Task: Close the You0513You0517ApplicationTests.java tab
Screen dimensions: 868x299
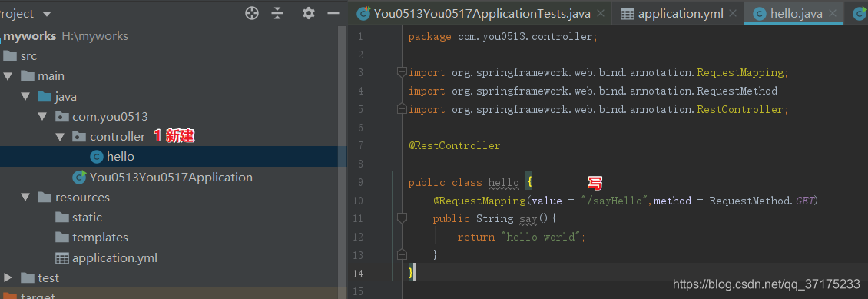Action: pos(601,14)
